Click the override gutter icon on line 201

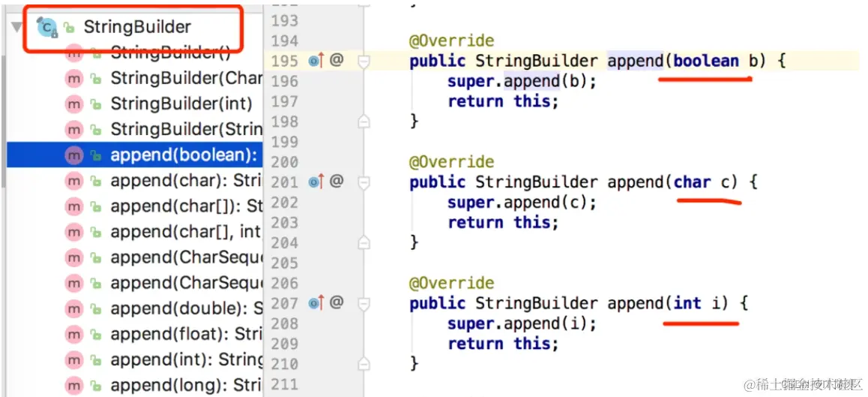[x=316, y=182]
